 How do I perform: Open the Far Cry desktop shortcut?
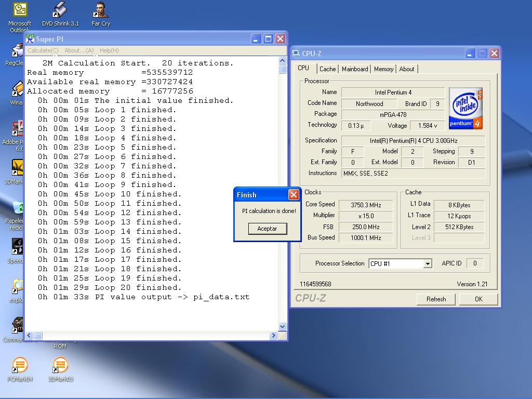(x=101, y=10)
